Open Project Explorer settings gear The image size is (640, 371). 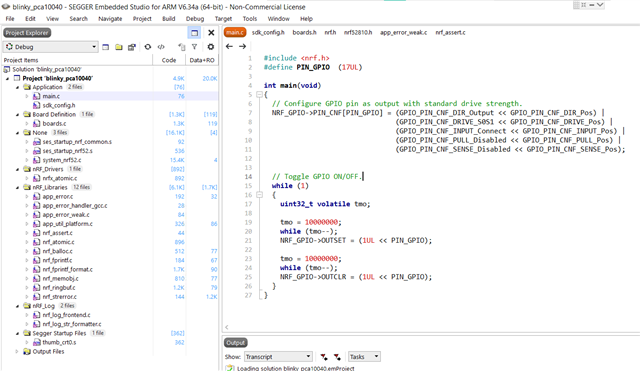[211, 47]
